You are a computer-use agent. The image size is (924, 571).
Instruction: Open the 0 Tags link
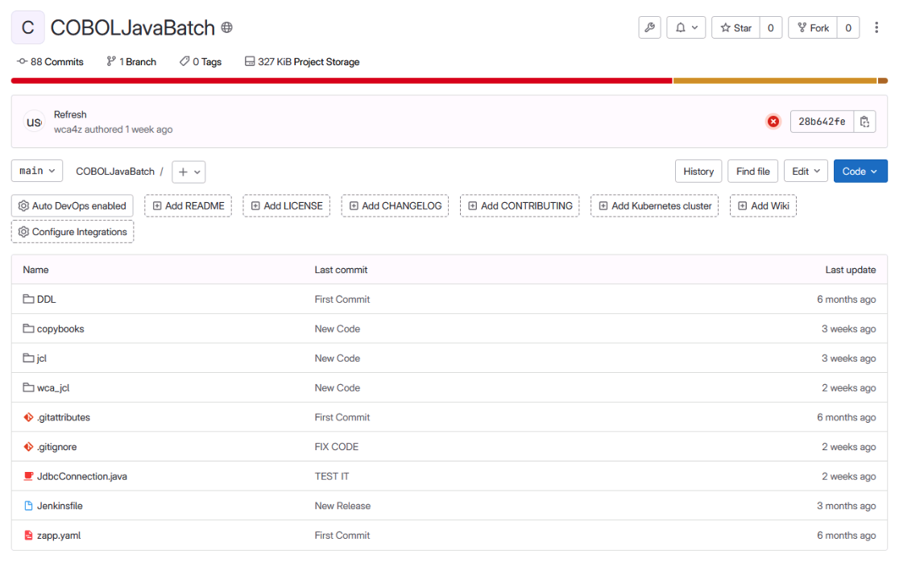coord(201,62)
